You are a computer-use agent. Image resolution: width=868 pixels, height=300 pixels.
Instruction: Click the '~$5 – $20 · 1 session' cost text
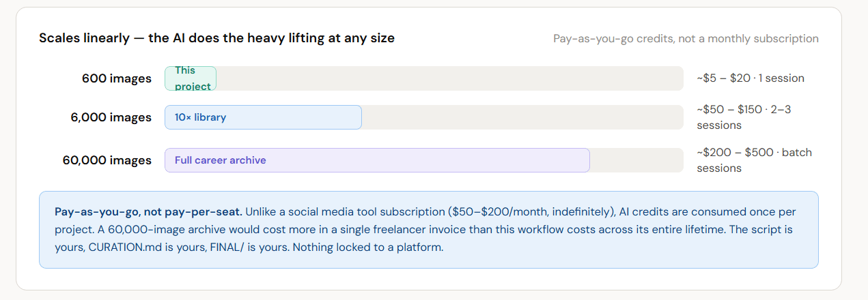tap(751, 78)
